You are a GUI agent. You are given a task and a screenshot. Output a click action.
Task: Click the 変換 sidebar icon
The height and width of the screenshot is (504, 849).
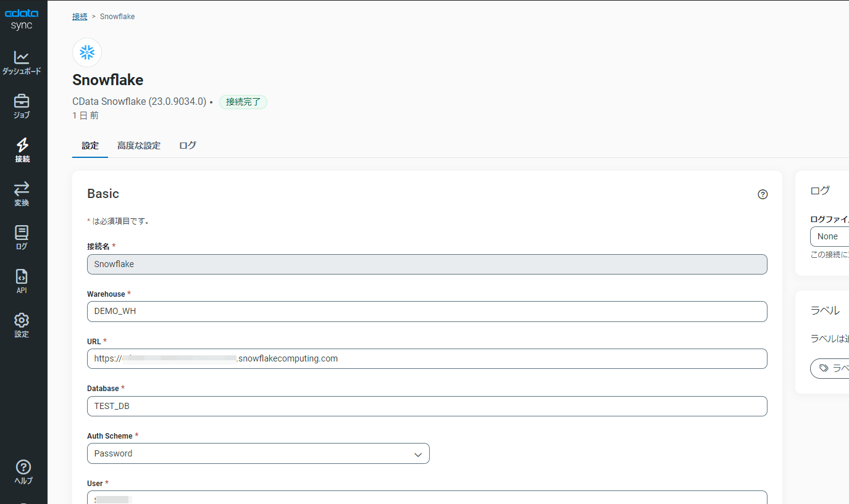[22, 193]
